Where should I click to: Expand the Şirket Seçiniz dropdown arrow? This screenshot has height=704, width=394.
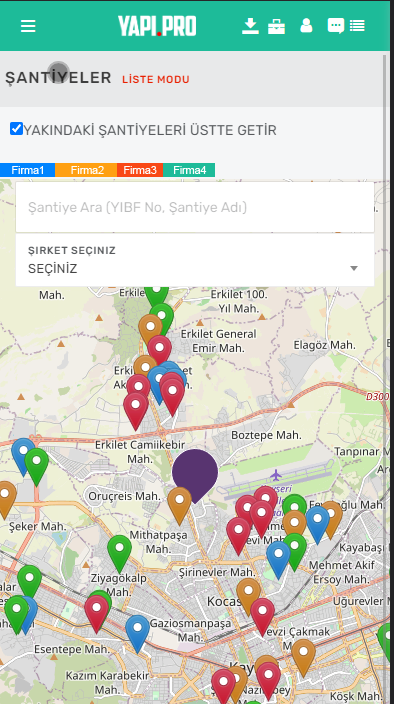[354, 268]
